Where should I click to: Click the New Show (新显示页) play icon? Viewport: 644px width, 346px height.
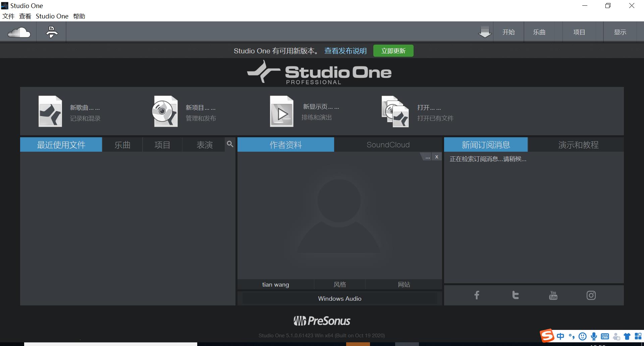282,111
